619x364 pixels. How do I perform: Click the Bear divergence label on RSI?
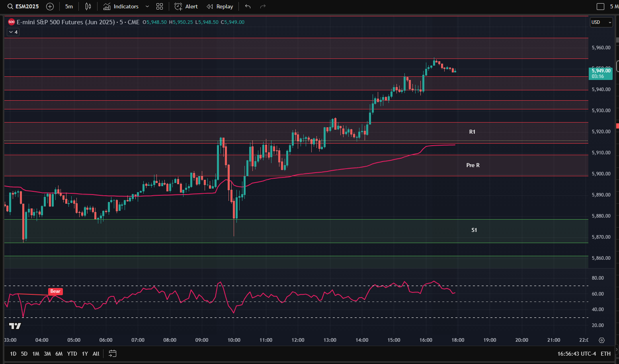[x=55, y=291]
